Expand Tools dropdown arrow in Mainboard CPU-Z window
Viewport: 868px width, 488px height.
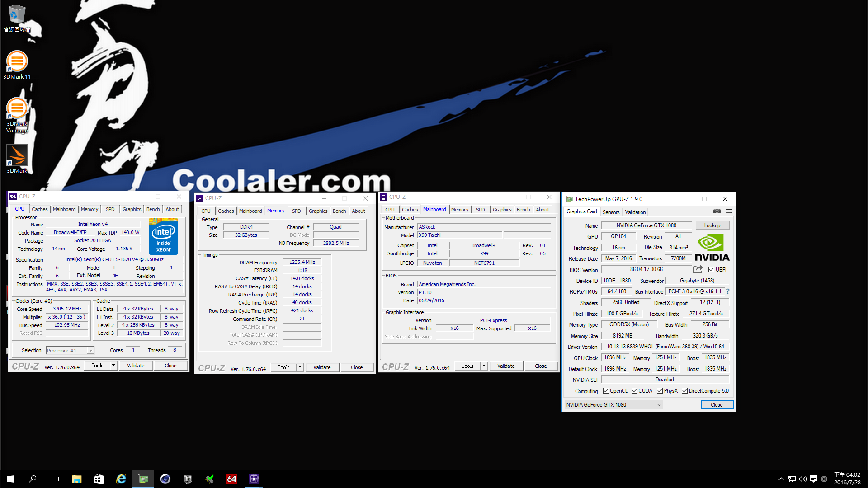tap(484, 366)
